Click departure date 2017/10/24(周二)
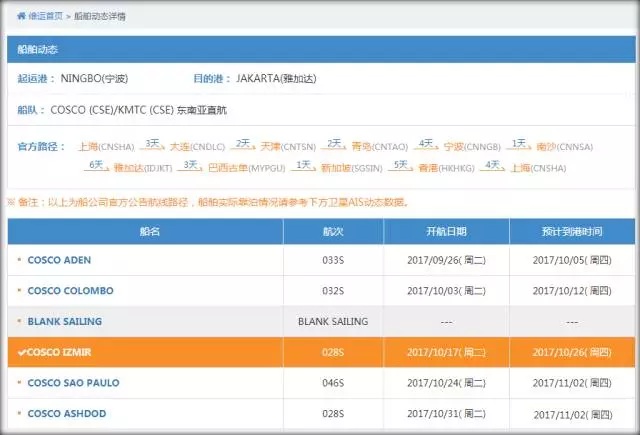The width and height of the screenshot is (640, 435). click(447, 383)
